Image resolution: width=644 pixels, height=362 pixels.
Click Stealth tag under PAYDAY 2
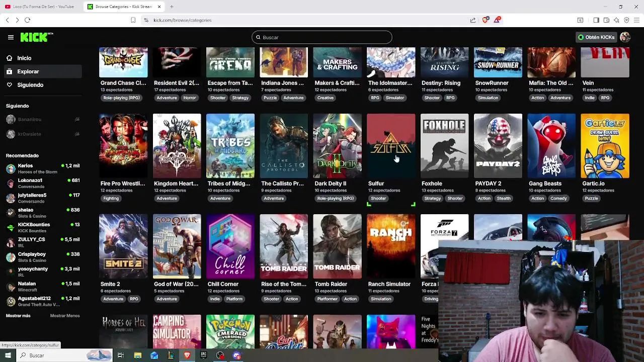pos(504,199)
